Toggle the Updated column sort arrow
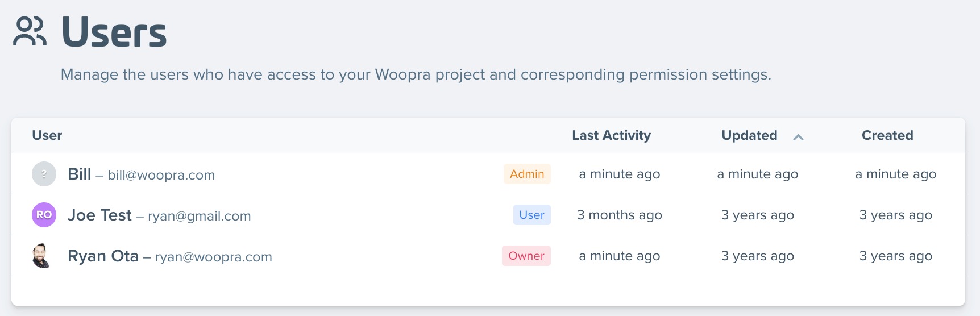Screen dimensions: 980x316 point(798,137)
